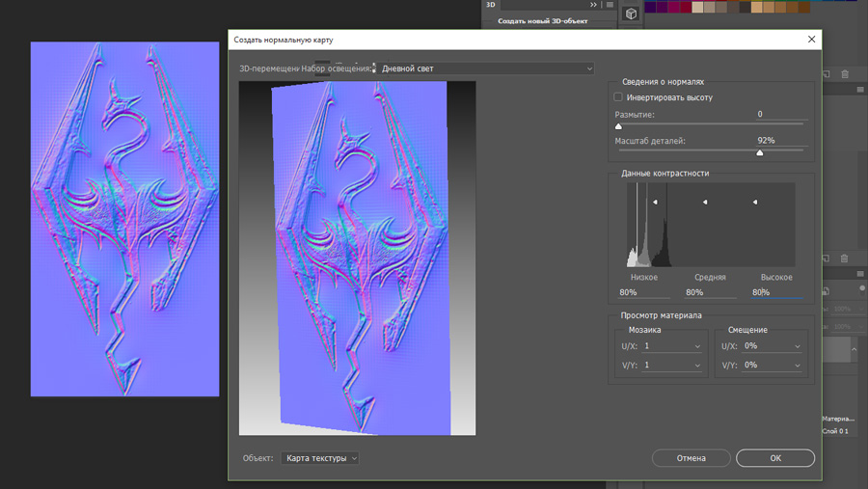Pick the dark indigo swatch
Screen dimensions: 868x489
coord(650,7)
